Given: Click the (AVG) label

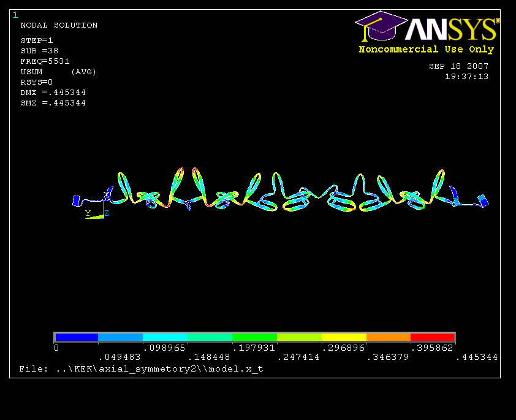Looking at the screenshot, I should click(x=83, y=72).
